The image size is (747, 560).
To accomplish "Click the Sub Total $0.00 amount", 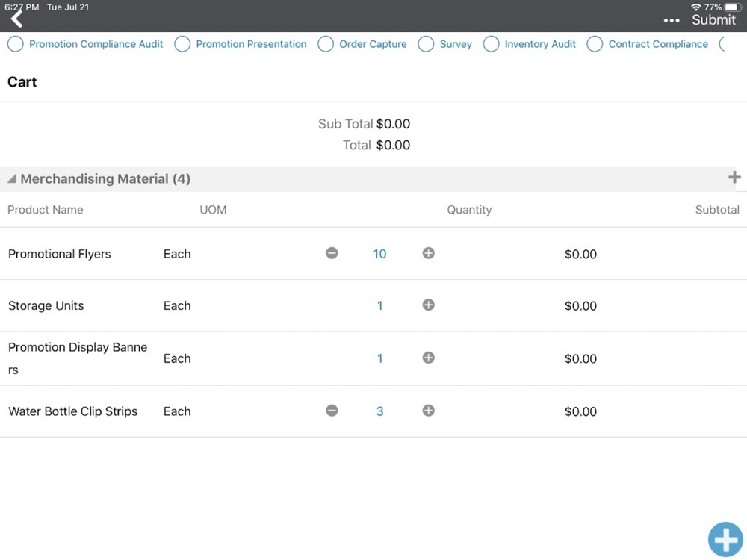I will (x=393, y=124).
